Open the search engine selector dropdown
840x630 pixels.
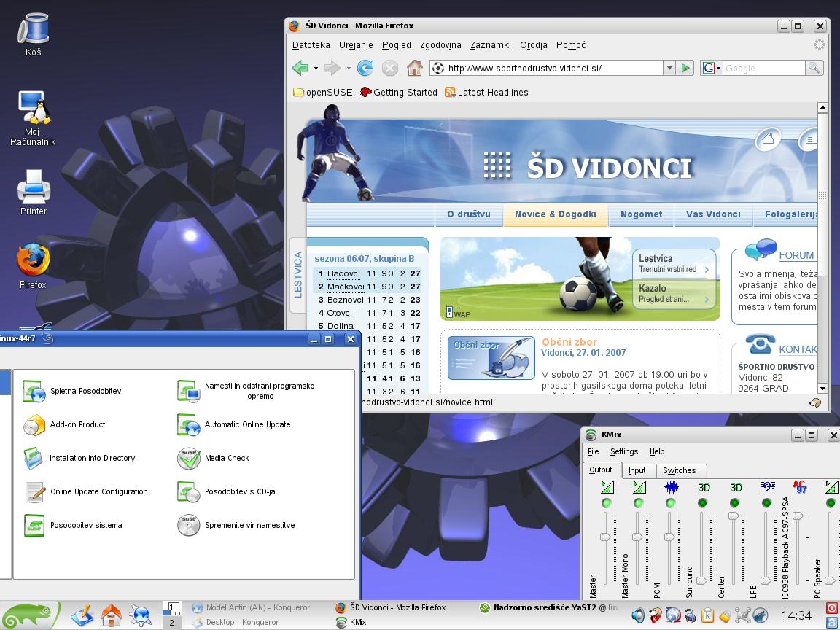(712, 68)
